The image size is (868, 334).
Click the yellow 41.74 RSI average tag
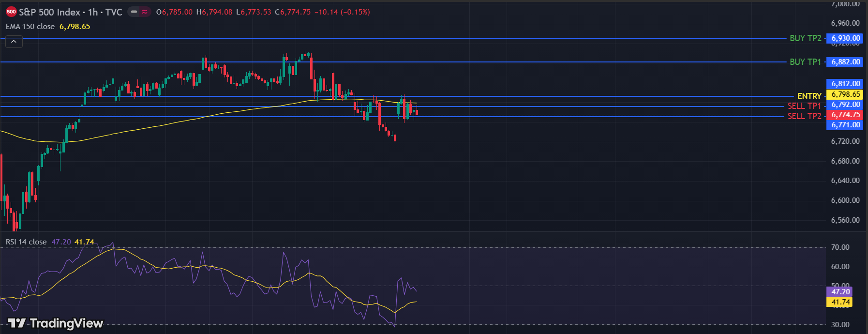click(840, 302)
